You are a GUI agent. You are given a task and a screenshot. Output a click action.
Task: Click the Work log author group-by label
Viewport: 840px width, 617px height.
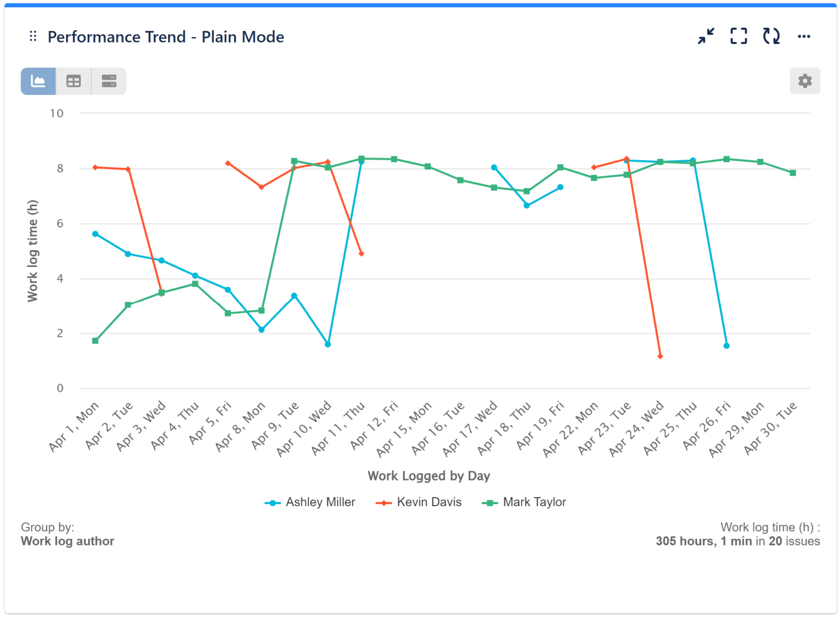coord(67,541)
